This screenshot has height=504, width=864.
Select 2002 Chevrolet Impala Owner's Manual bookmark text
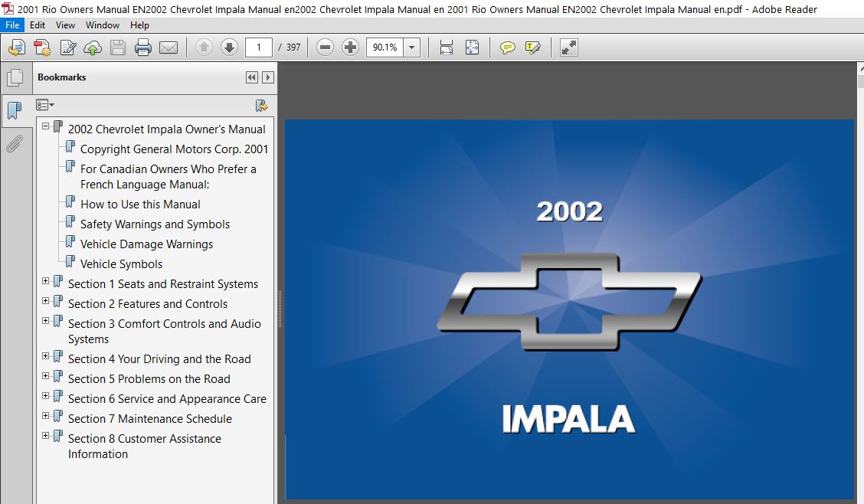[x=166, y=129]
